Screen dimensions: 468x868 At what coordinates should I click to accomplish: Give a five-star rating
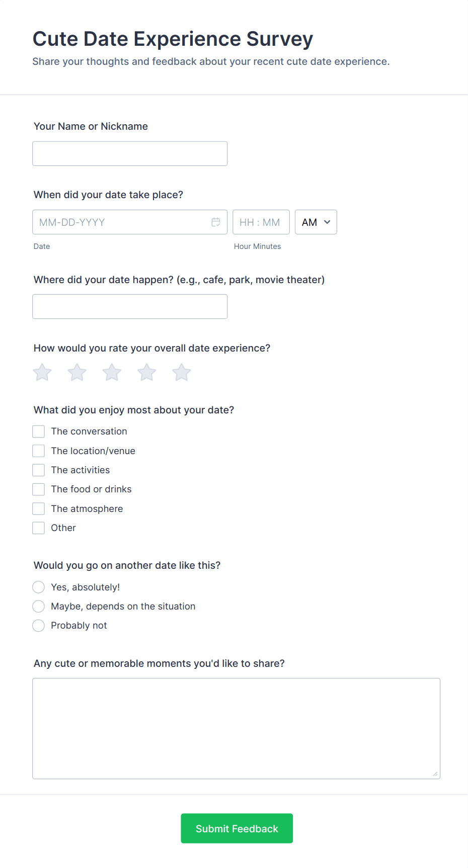click(x=181, y=372)
